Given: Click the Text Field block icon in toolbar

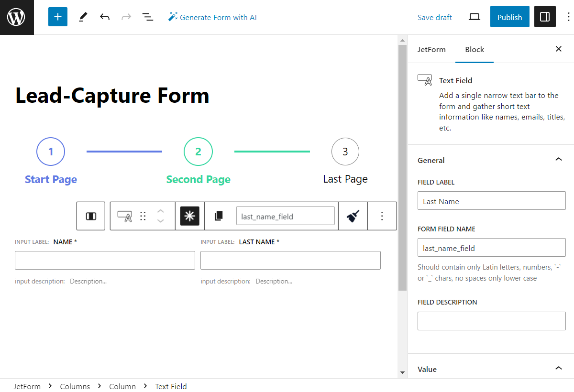Looking at the screenshot, I should pos(125,216).
